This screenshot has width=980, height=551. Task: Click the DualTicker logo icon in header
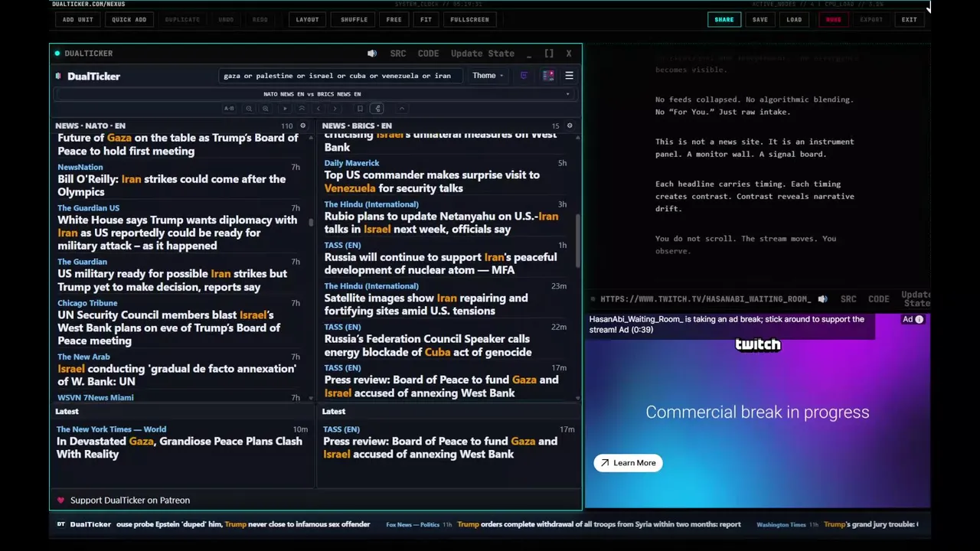tap(58, 76)
